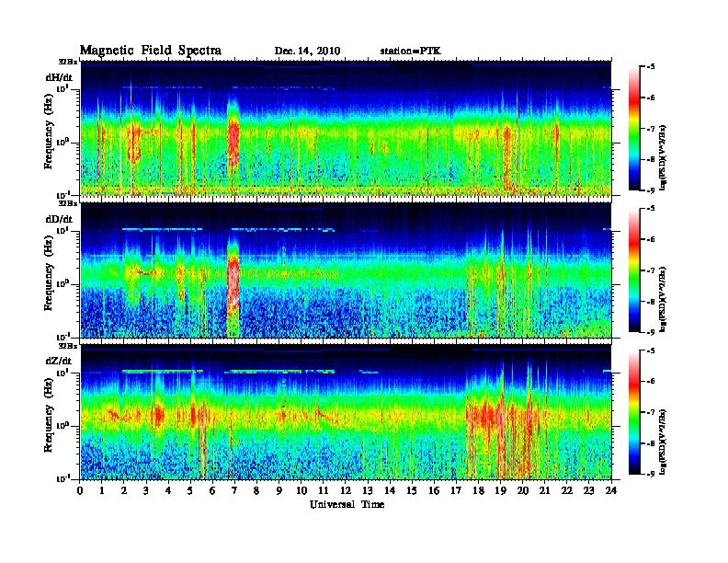The height and width of the screenshot is (563, 728).
Task: Click the hour 15 tick label on time axis
Action: pos(412,491)
